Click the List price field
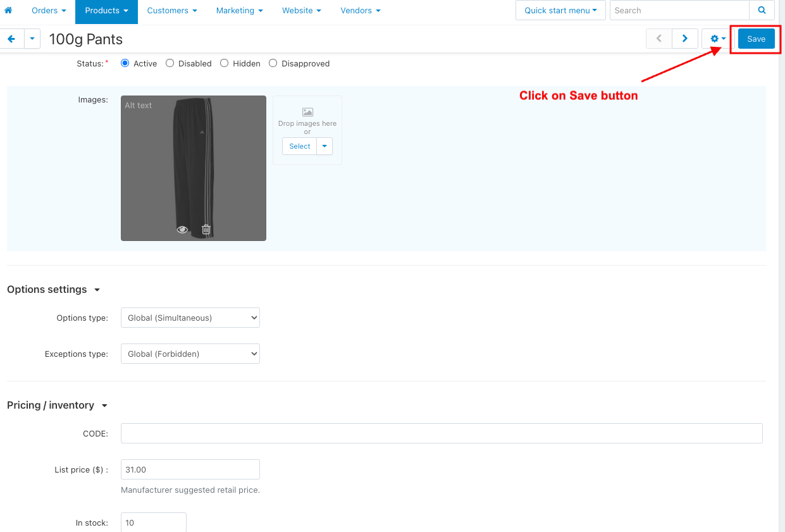This screenshot has width=785, height=532. 190,469
